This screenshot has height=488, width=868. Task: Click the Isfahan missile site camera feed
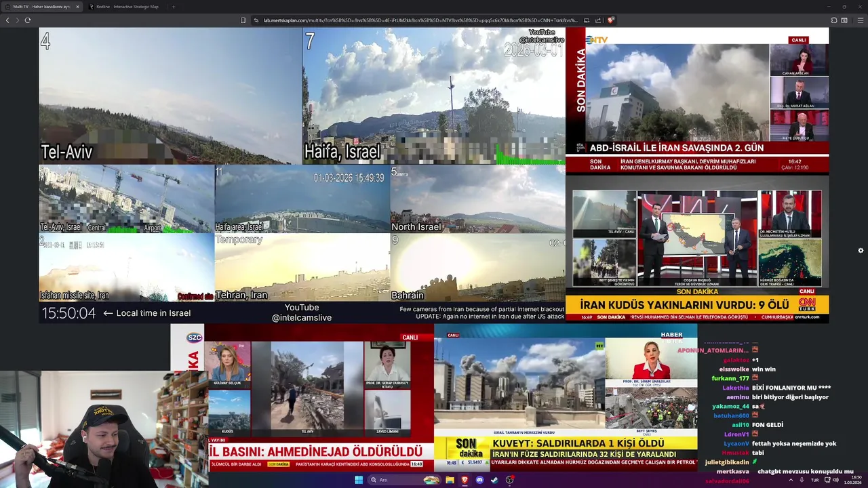click(127, 268)
